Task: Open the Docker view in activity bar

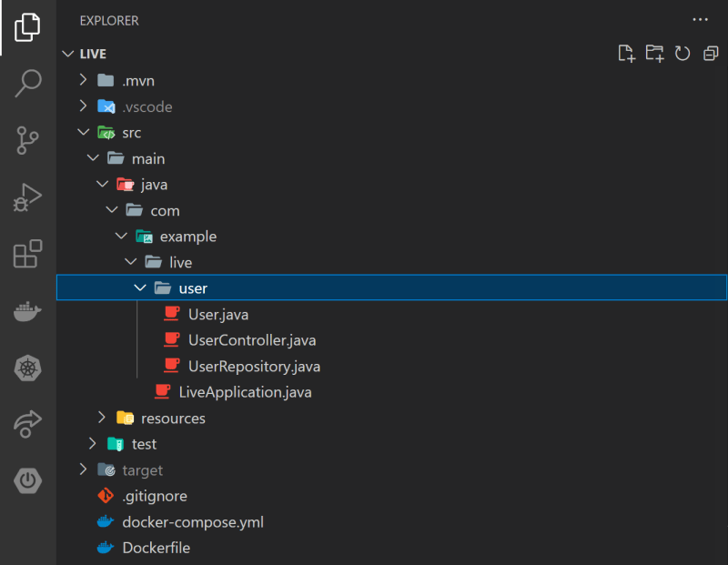Action: pos(27,311)
